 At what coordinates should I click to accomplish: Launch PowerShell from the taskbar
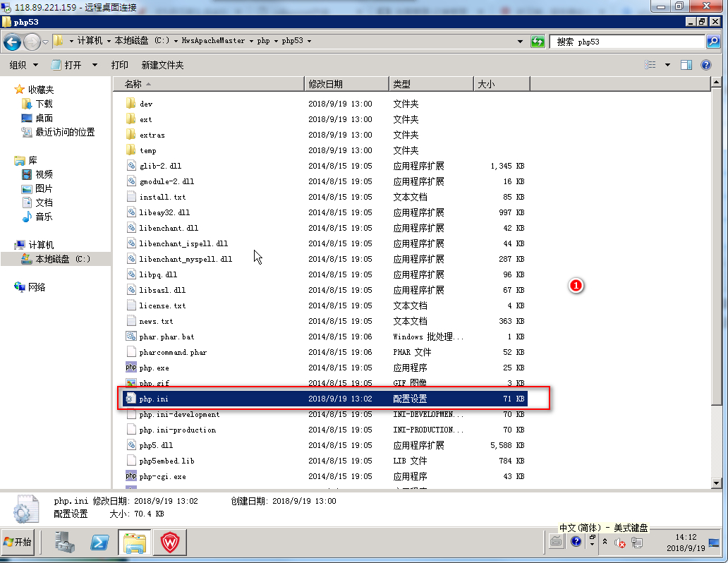[100, 543]
